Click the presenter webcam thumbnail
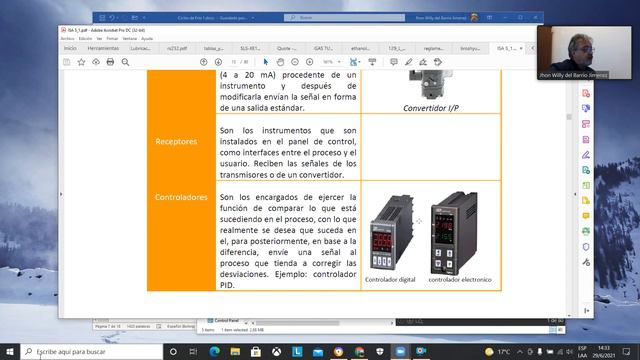This screenshot has width=640, height=360. [584, 53]
